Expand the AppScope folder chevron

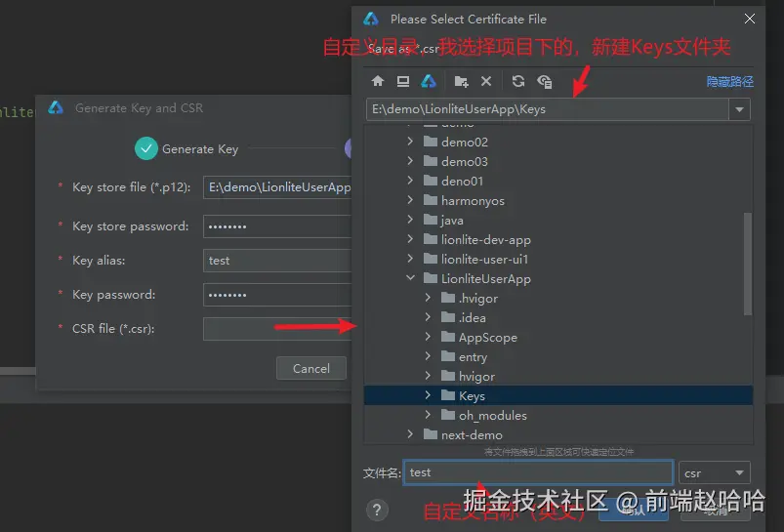(428, 337)
